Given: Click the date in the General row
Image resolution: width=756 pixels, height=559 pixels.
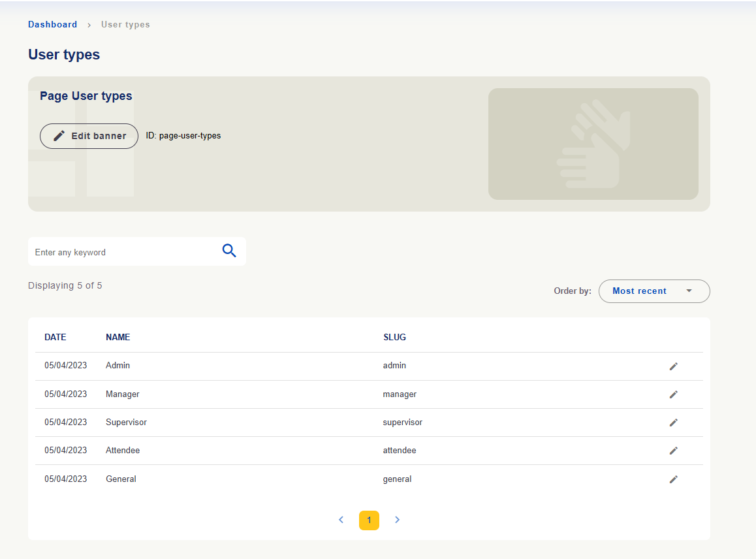Looking at the screenshot, I should [65, 479].
